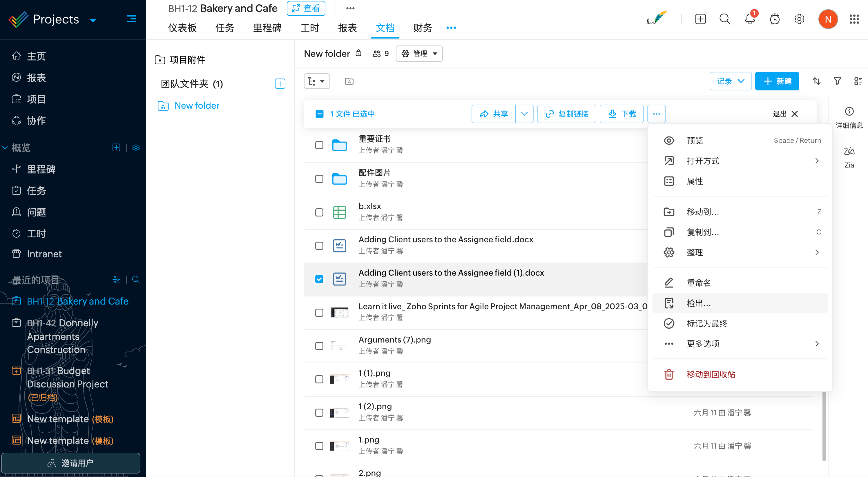Image resolution: width=868 pixels, height=477 pixels.
Task: Click the 新建 button
Action: coord(777,81)
